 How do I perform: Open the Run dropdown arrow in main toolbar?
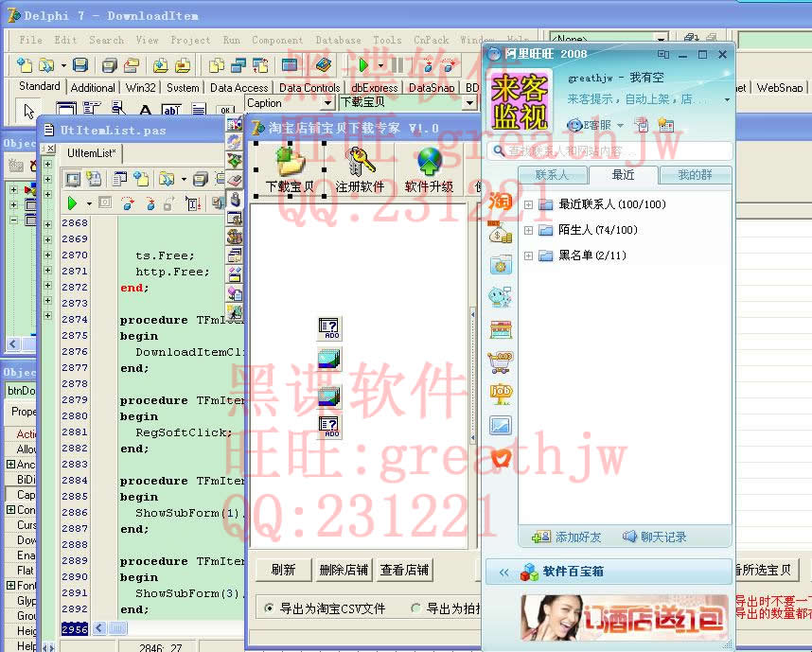(380, 66)
